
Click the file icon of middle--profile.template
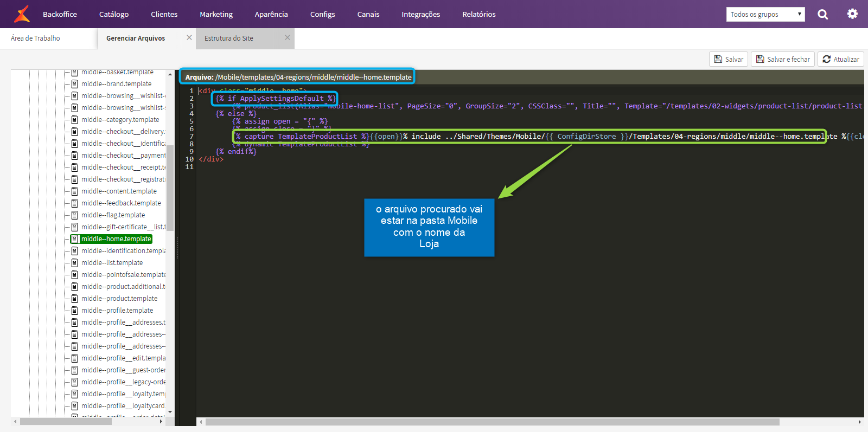(x=75, y=311)
